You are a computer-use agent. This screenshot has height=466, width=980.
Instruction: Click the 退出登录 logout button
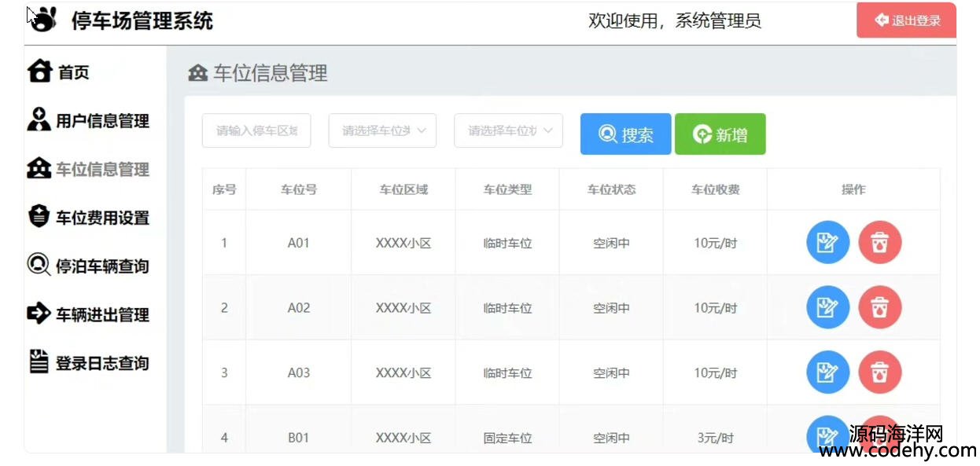[906, 20]
